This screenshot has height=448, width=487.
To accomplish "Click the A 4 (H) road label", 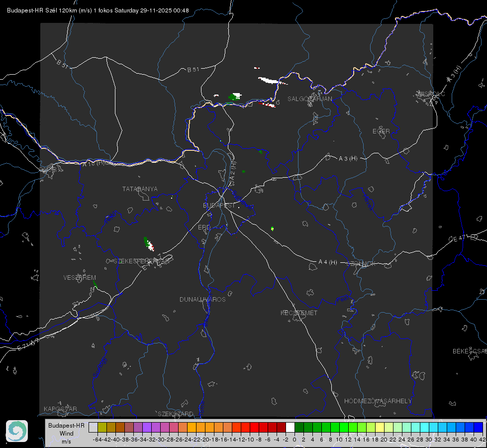I will (328, 262).
